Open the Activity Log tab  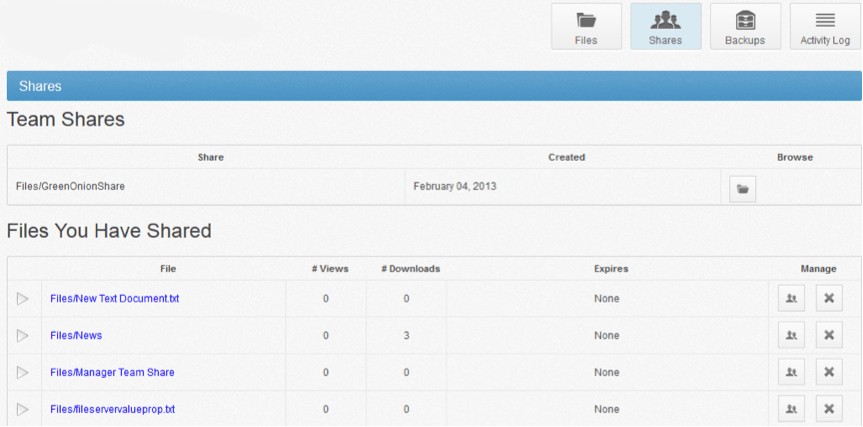(825, 26)
